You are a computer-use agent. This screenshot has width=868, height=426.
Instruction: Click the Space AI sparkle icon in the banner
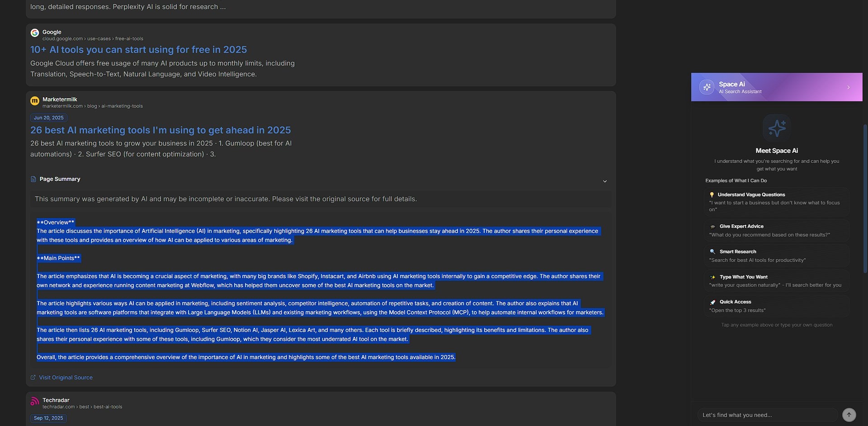707,87
